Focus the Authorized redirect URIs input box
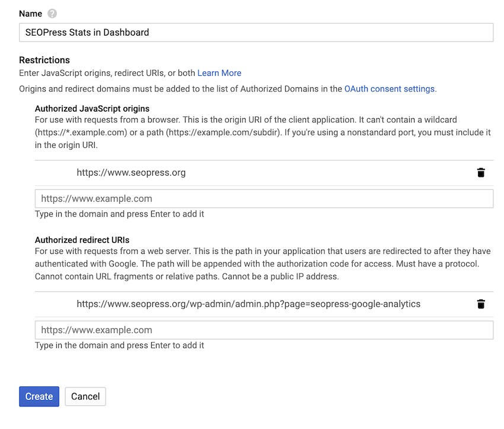The width and height of the screenshot is (504, 429). pyautogui.click(x=264, y=330)
